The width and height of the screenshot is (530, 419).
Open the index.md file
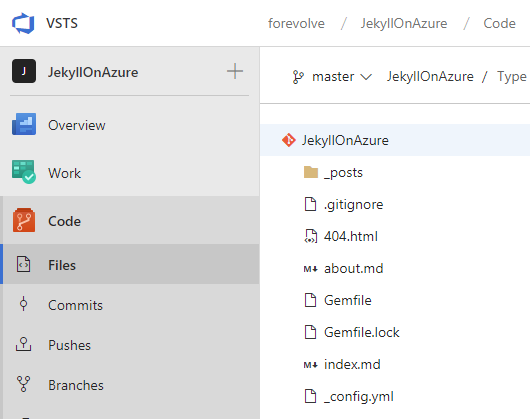(352, 364)
